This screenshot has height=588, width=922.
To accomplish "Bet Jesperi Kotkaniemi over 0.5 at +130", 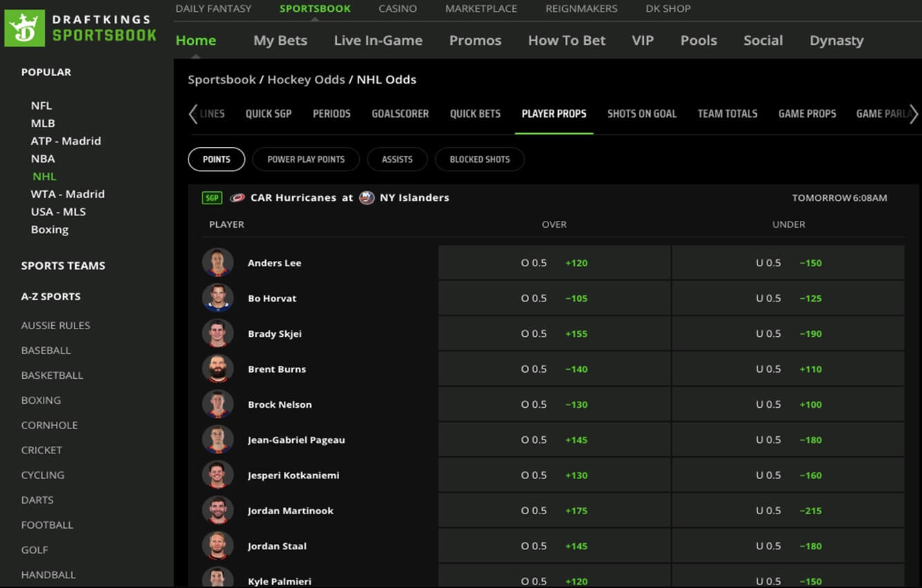I will [x=554, y=476].
